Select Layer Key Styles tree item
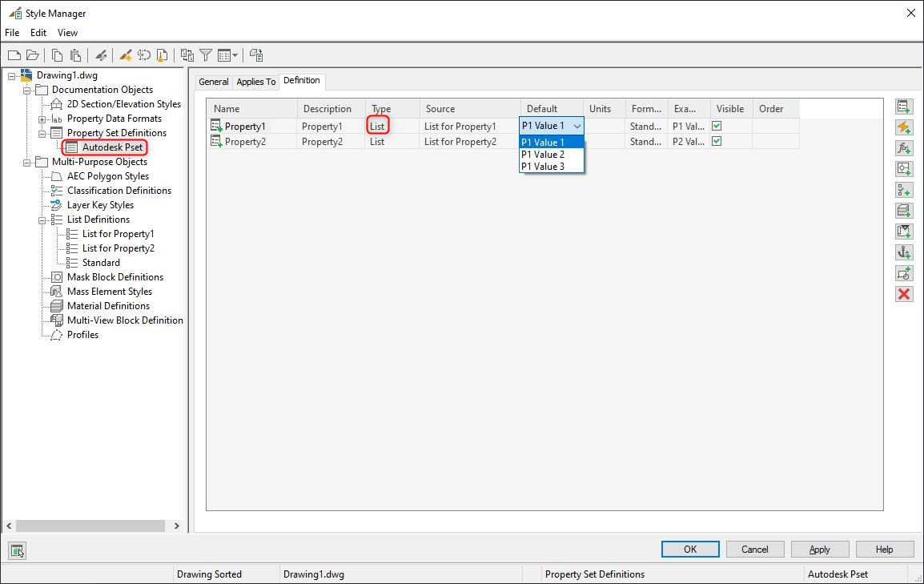 tap(100, 205)
